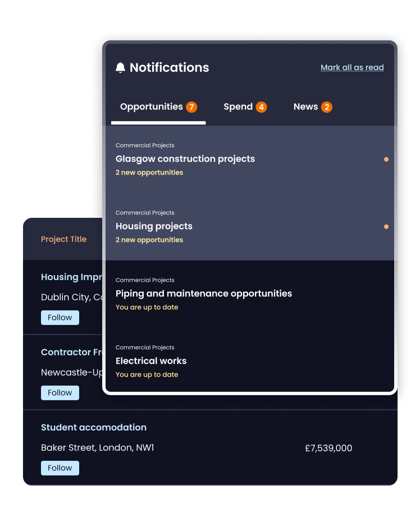Screen dimensions: 420x526
Task: Click the Project Title column header
Action: coord(64,239)
